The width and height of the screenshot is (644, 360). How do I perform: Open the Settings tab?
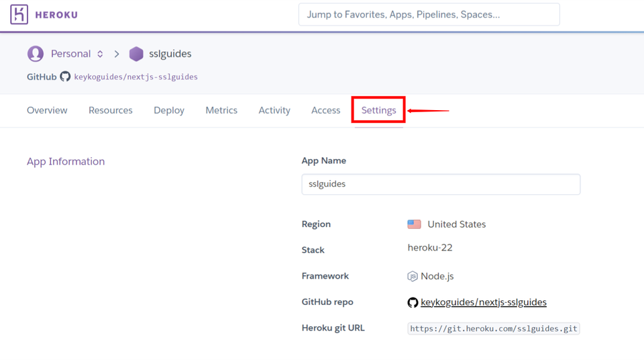tap(379, 110)
